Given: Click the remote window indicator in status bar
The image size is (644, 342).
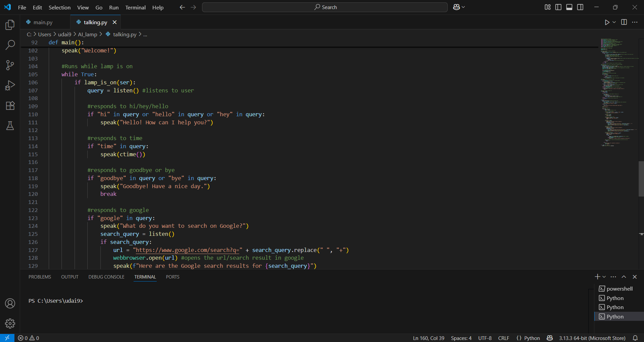Looking at the screenshot, I should 7,338.
